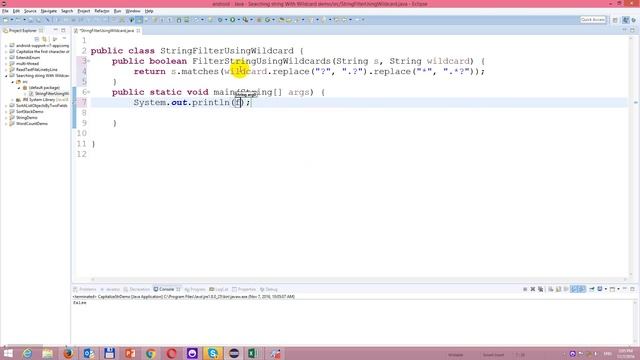Open Project Explorer view menu arrow

64,39
